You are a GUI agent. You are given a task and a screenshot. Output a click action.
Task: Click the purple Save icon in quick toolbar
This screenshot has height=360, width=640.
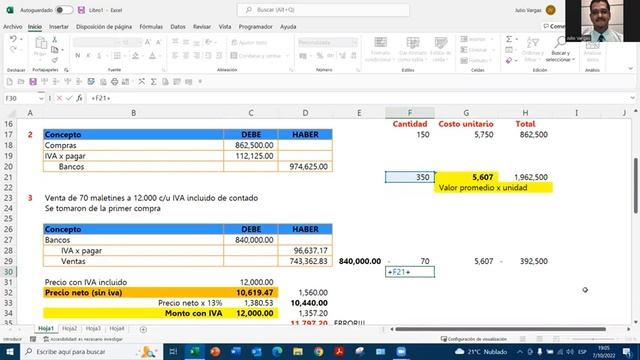(x=33, y=82)
